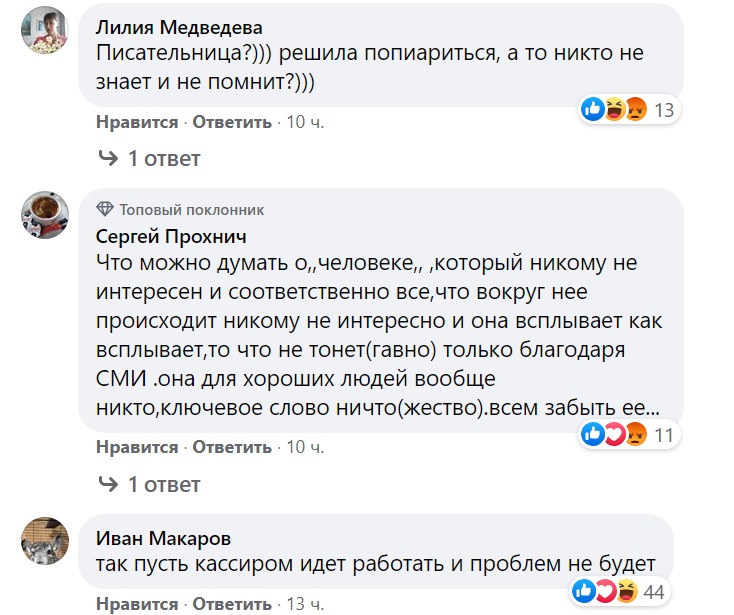Expand the 1 reply under Сергей Прохнич's comment
This screenshot has width=734, height=615.
tap(149, 484)
